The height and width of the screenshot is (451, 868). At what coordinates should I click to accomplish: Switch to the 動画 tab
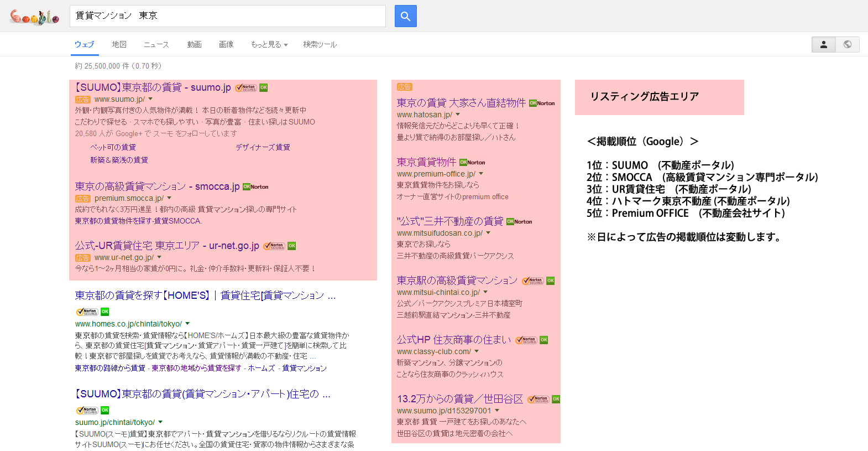pyautogui.click(x=194, y=44)
